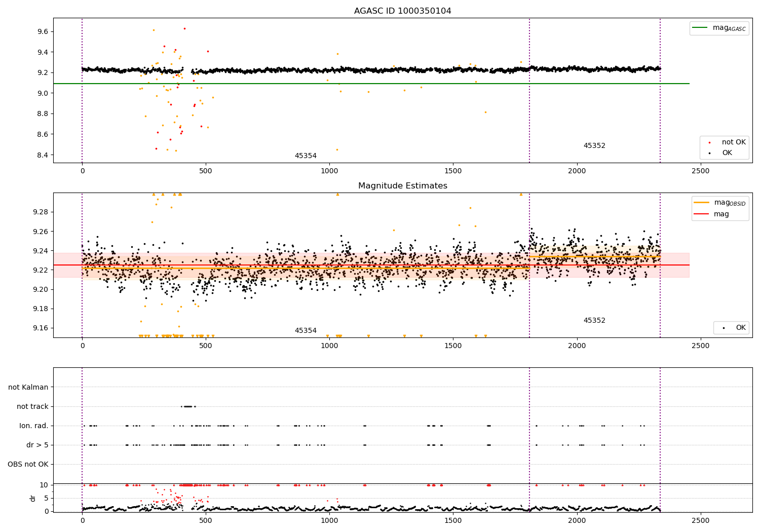Viewport: 760px width, 532px height.
Task: Click the 8.4 y-tick in top plot
Action: point(43,155)
